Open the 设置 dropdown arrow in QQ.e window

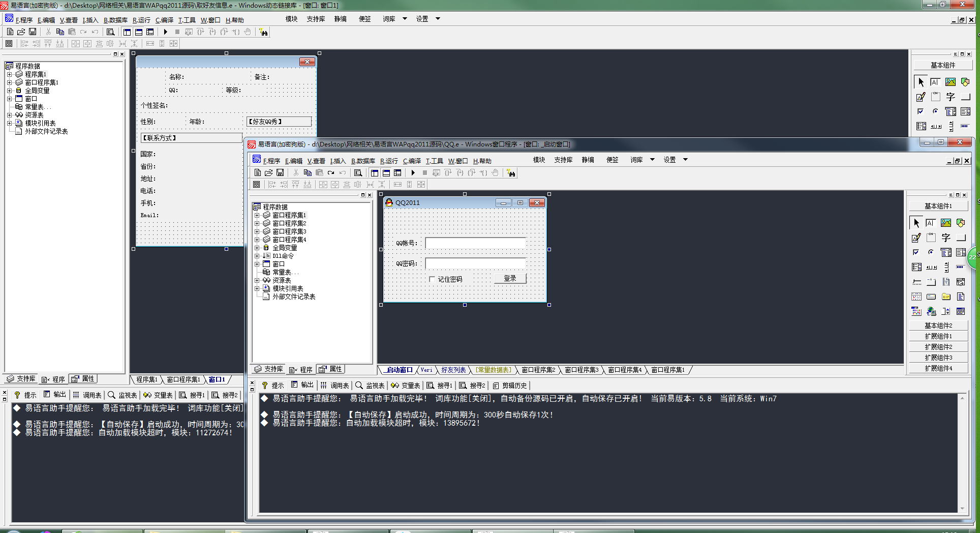click(x=685, y=160)
